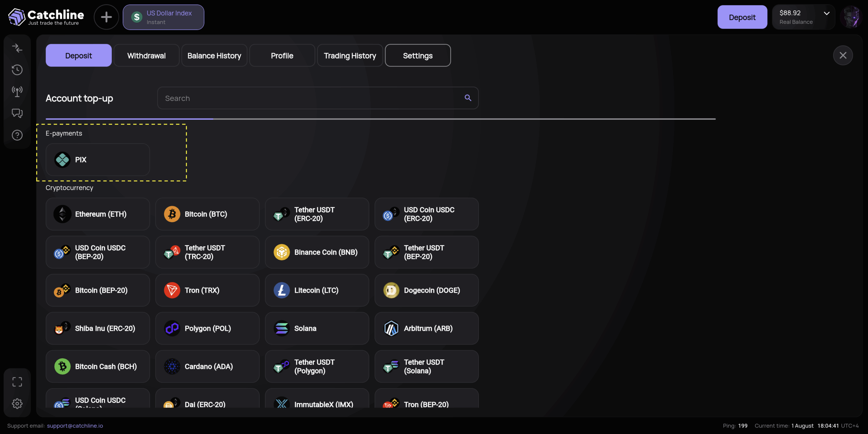Click the plus add asset button

(106, 17)
